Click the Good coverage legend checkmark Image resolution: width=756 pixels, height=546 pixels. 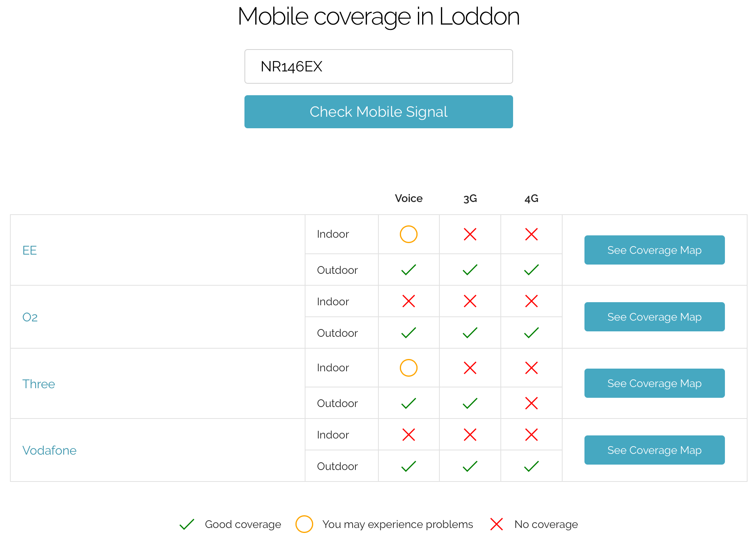[187, 524]
